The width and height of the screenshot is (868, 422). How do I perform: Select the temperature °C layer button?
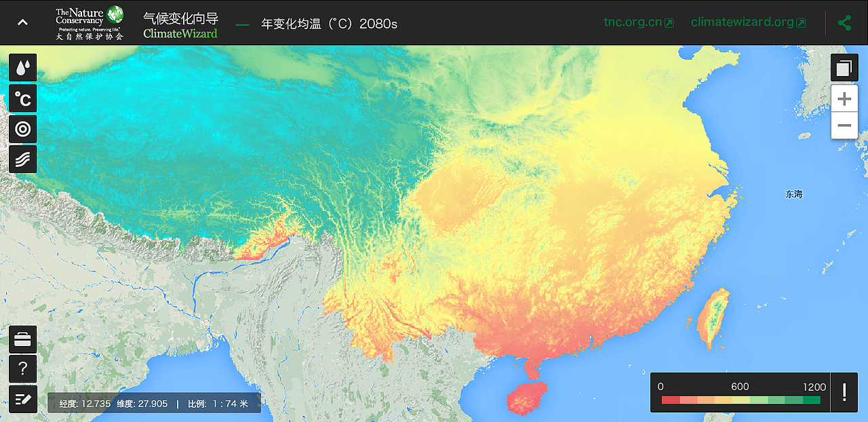[23, 98]
